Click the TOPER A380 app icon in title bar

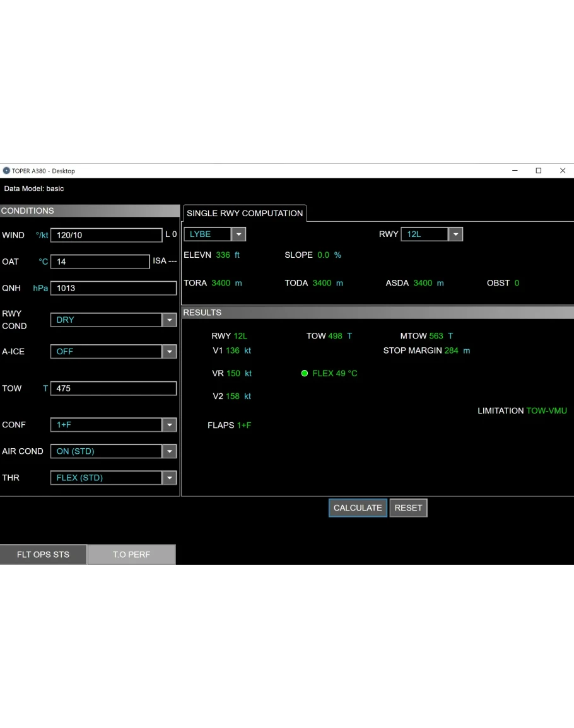[7, 171]
